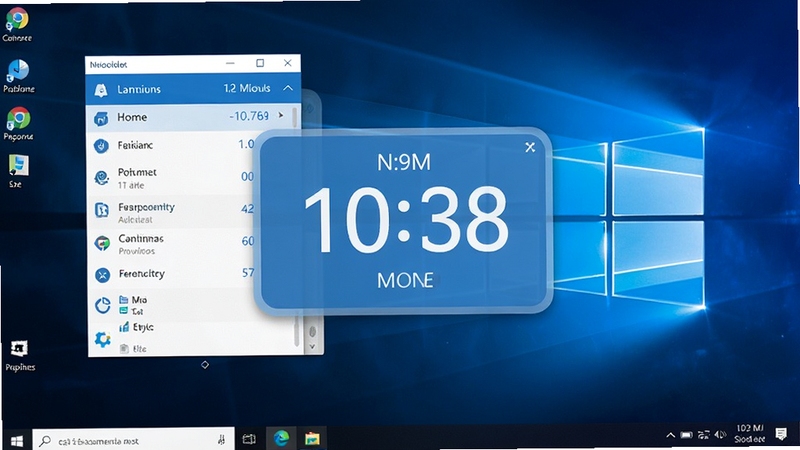Close the Neiooidet window
The width and height of the screenshot is (800, 450).
point(288,63)
